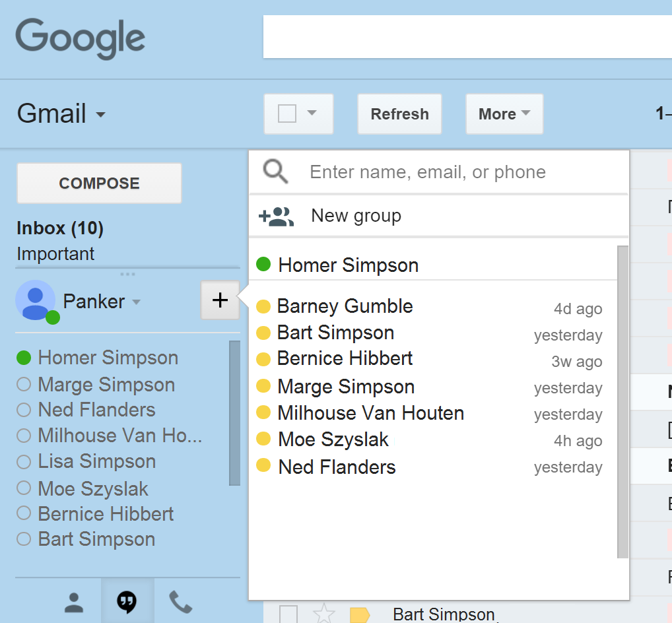Click the main Google search box
The width and height of the screenshot is (672, 623).
click(467, 37)
